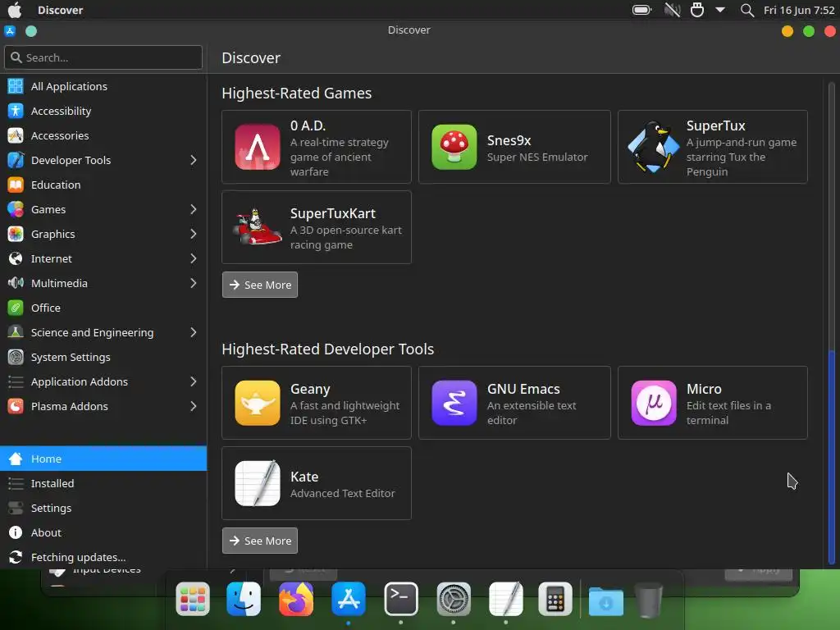Click the Apple logo menu
This screenshot has width=840, height=630.
15,10
